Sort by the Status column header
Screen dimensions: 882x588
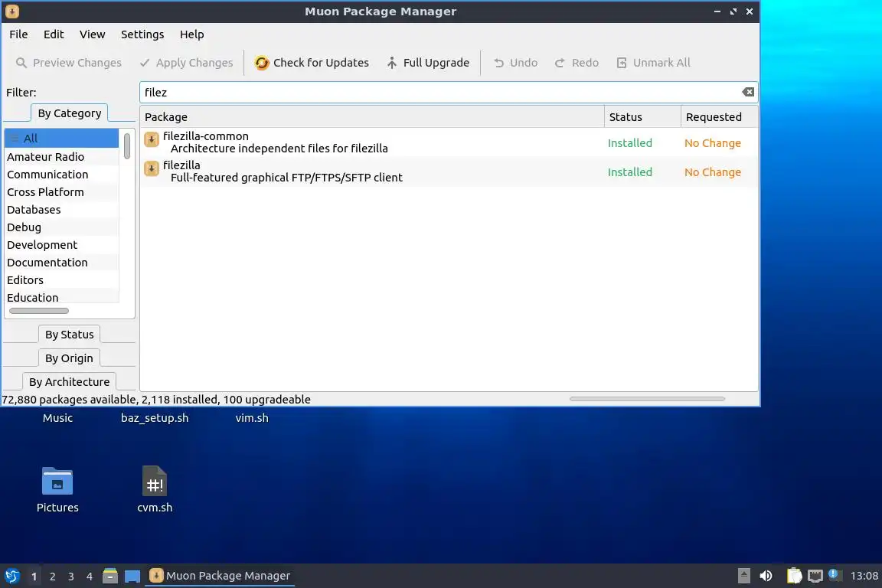coord(642,117)
